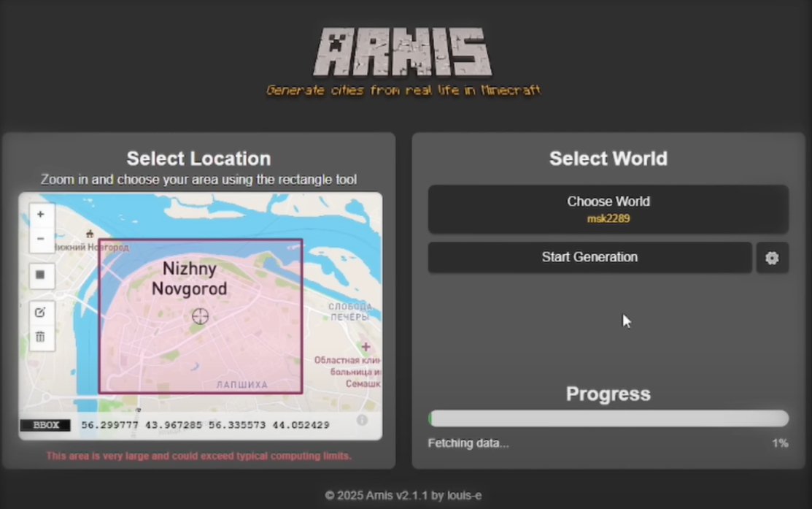Open generation settings gear
The width and height of the screenshot is (812, 509).
772,258
